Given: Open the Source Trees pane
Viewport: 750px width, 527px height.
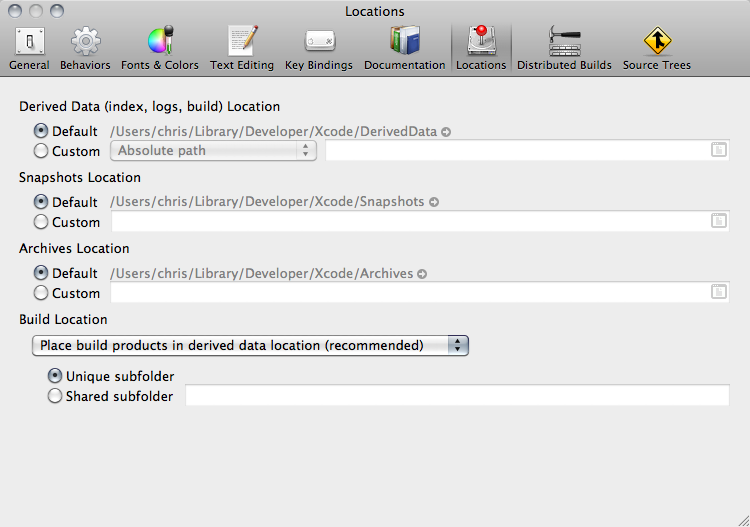Looking at the screenshot, I should click(657, 49).
